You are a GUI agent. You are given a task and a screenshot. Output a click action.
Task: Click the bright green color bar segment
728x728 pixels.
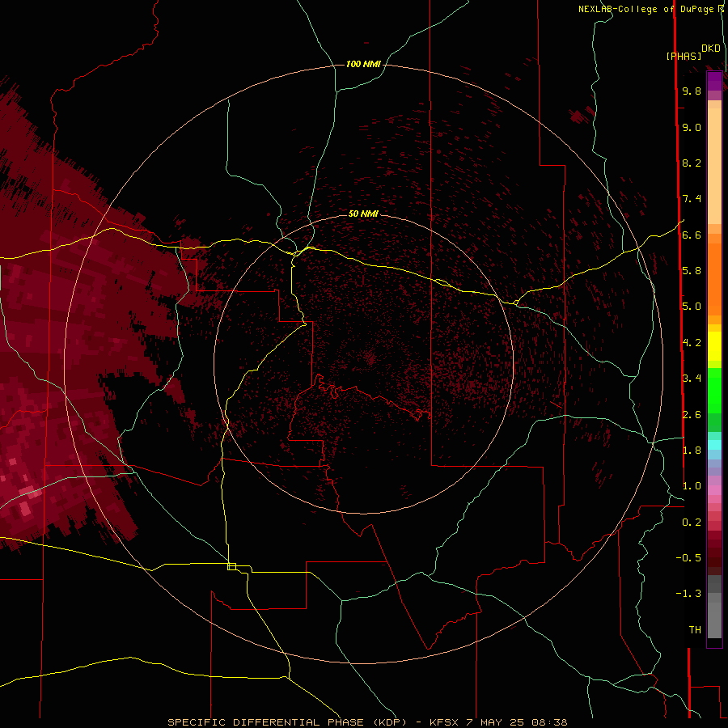click(x=714, y=391)
